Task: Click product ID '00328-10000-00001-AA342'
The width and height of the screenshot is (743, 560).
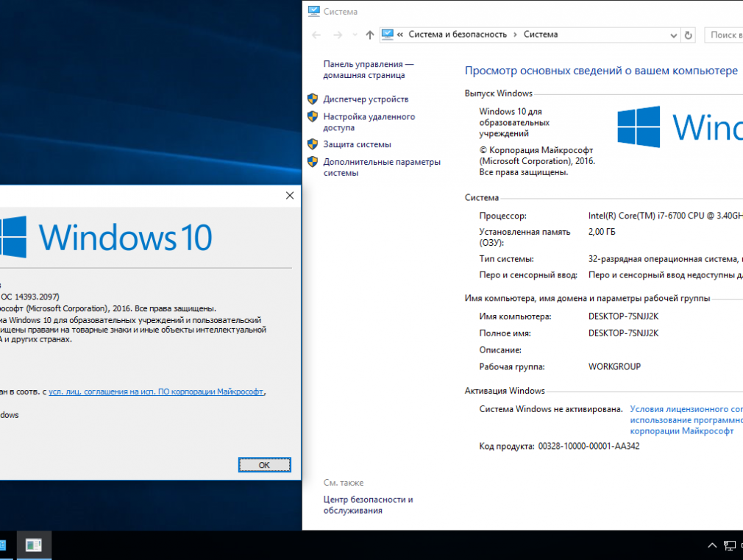Action: coord(589,446)
